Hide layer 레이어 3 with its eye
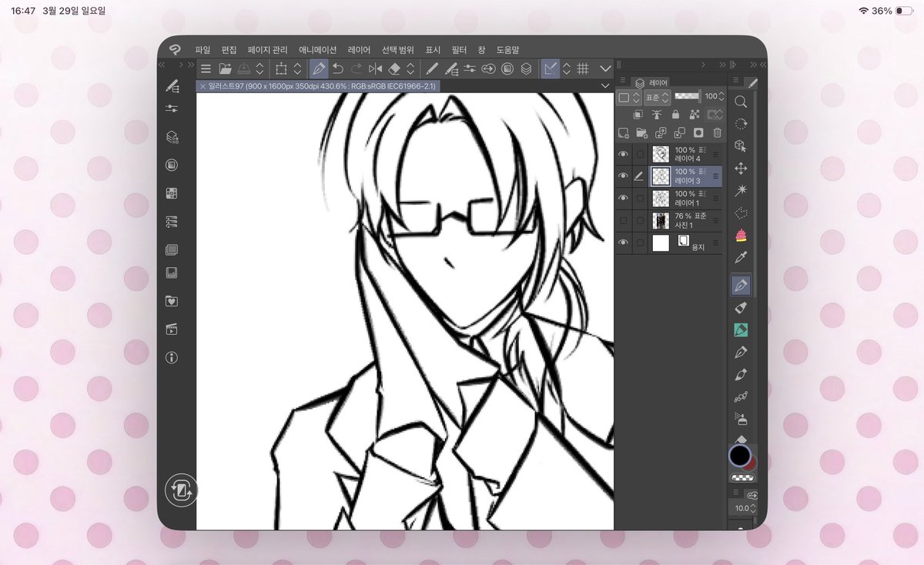924x565 pixels. pyautogui.click(x=623, y=176)
